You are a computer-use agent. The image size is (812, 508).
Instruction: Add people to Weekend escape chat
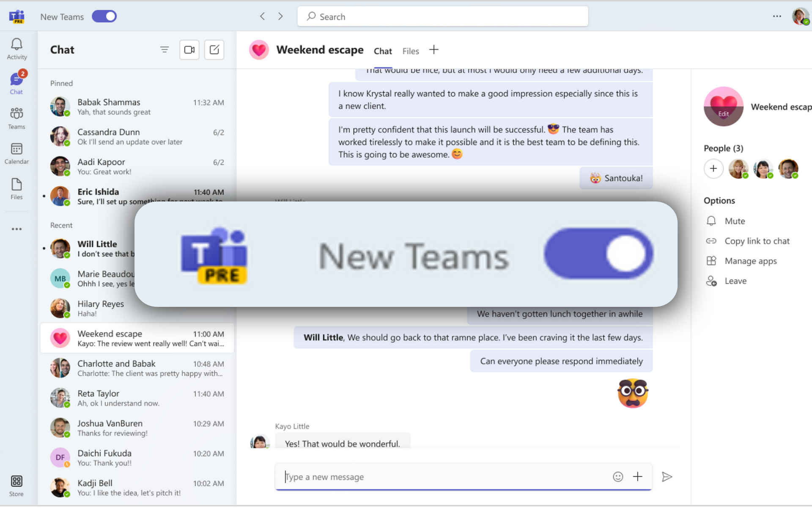point(713,169)
